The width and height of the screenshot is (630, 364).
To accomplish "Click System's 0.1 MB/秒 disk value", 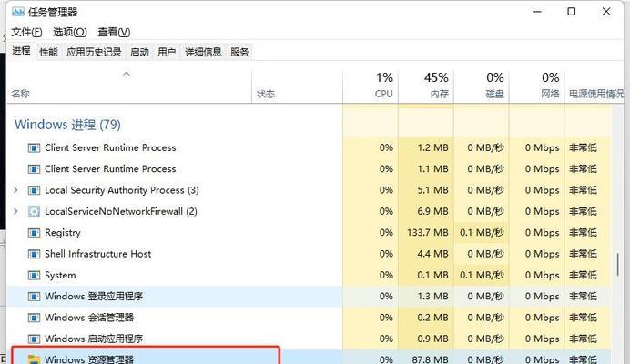I will (x=482, y=276).
